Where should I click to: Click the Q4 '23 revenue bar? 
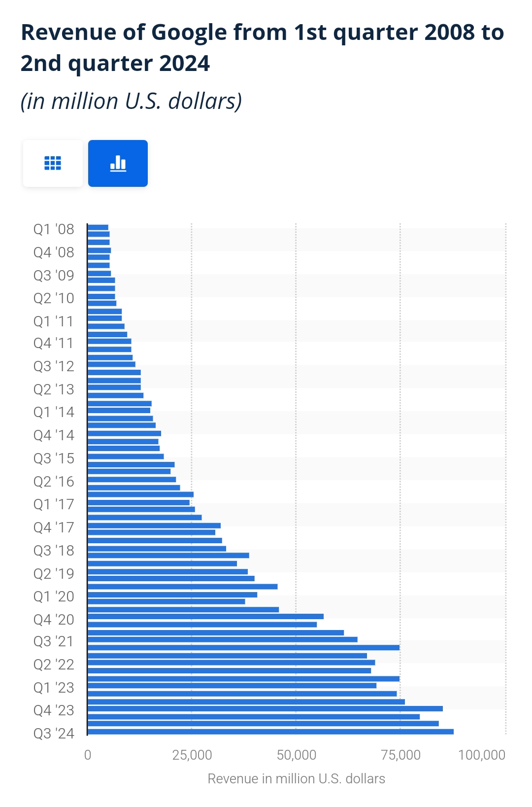point(265,708)
